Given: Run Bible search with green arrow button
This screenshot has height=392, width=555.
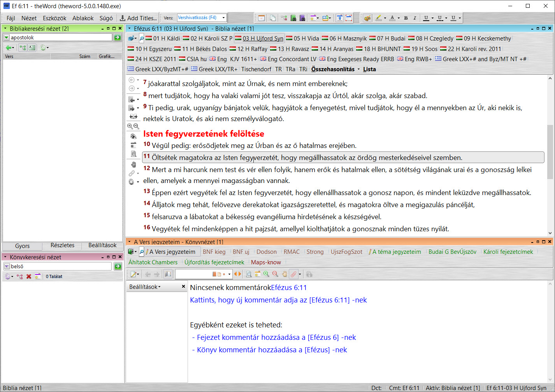Looking at the screenshot, I should click(x=118, y=37).
